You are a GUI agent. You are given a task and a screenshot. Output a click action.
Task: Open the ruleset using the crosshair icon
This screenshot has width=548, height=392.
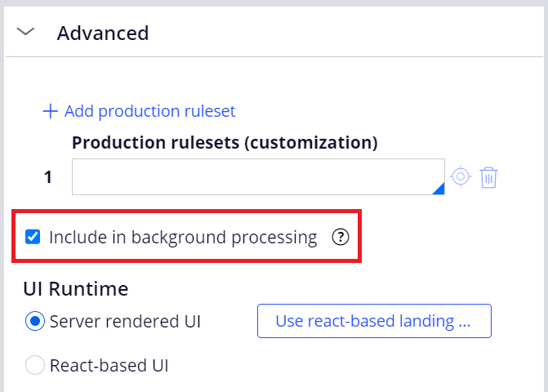tap(461, 176)
